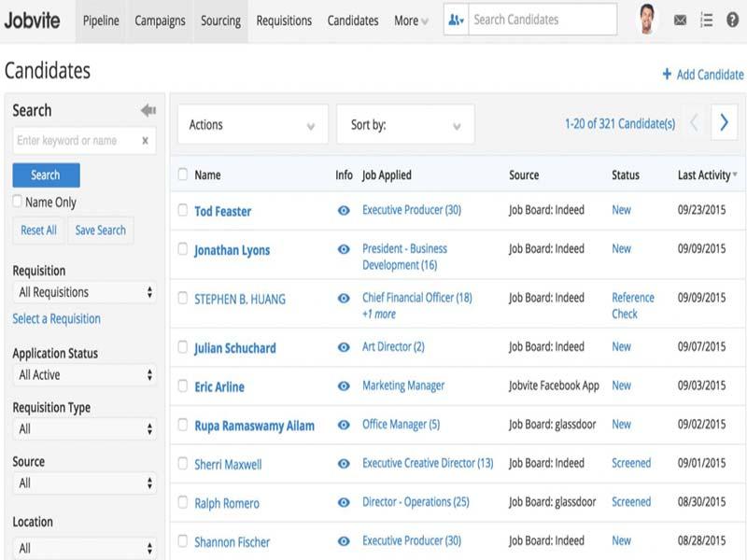
Task: Select Sherri Maxwell's row checkbox
Action: (x=182, y=463)
